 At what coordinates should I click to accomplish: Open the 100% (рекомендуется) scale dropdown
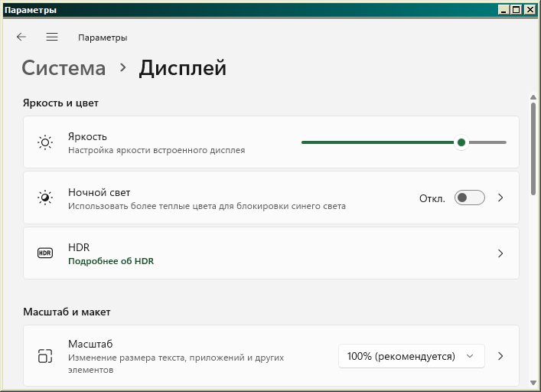point(411,356)
